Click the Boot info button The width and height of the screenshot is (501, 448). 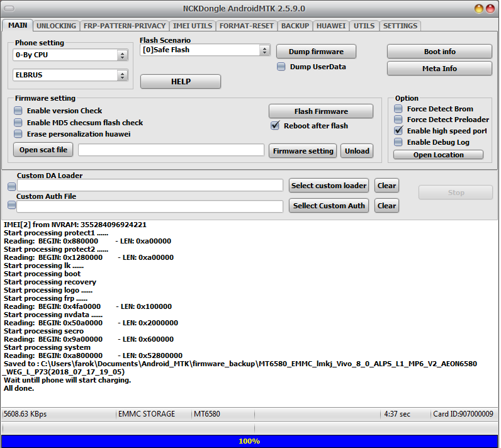439,52
